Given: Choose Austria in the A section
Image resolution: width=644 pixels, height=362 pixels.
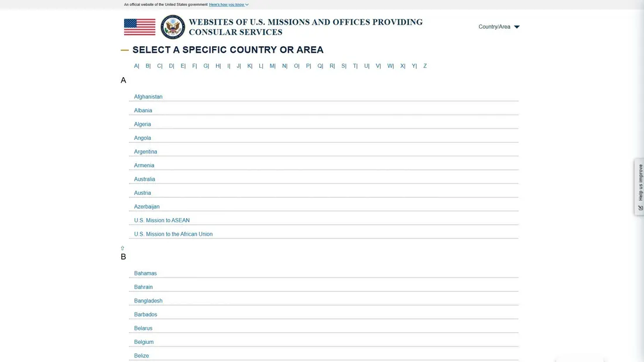Looking at the screenshot, I should [142, 193].
